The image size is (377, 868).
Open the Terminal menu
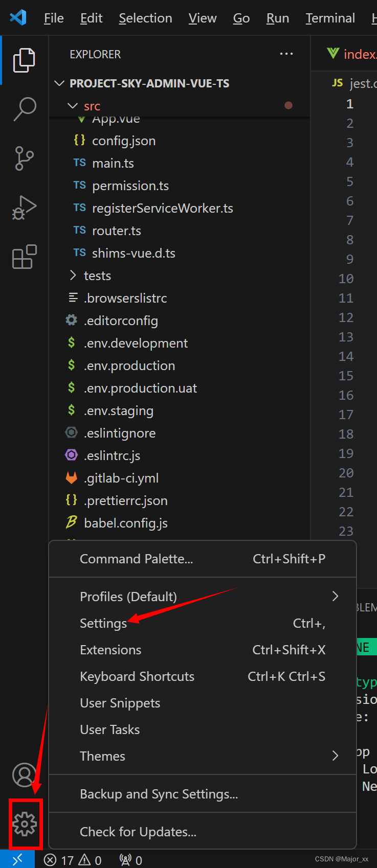[x=330, y=18]
